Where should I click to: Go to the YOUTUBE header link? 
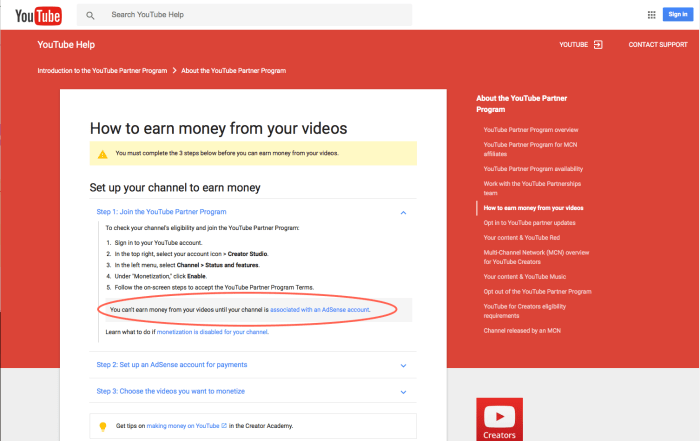pyautogui.click(x=574, y=45)
